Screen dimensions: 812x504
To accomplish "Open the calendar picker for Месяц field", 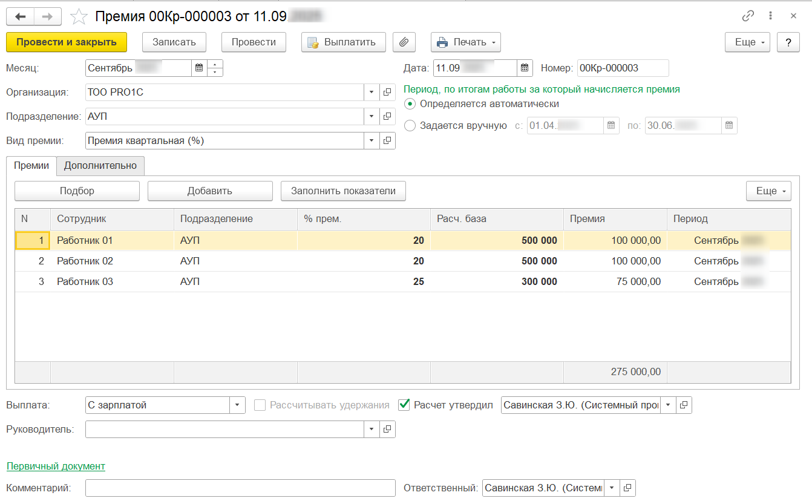I will 198,68.
